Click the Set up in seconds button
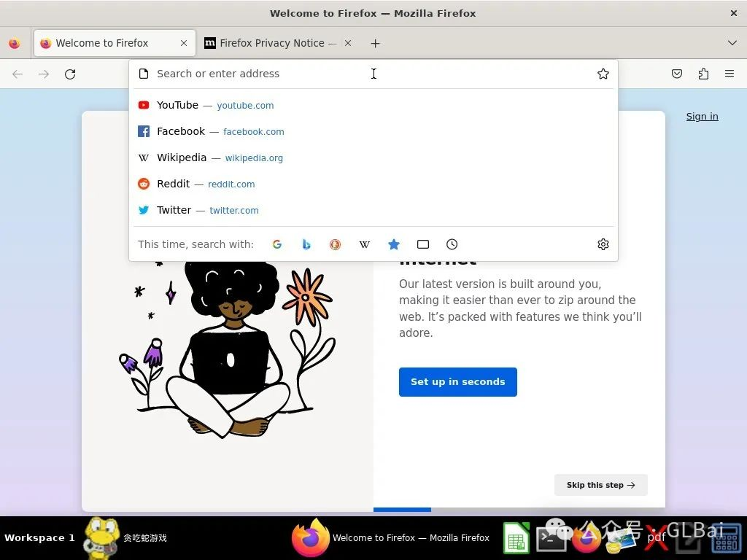The image size is (747, 560). coord(457,382)
